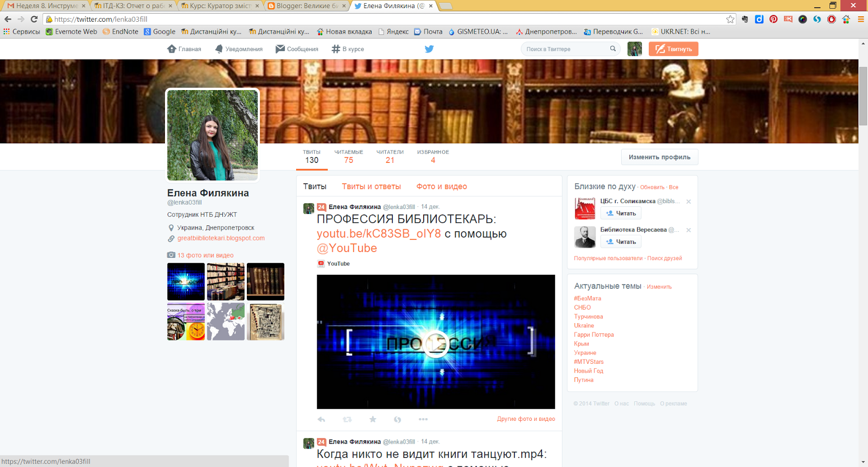Click Все in Близкие по духу
This screenshot has height=467, width=868.
click(674, 187)
